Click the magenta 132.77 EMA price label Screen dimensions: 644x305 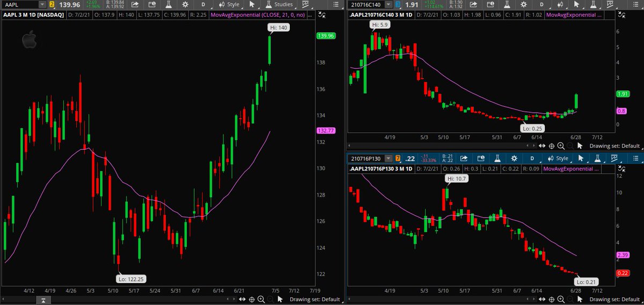[x=326, y=130]
